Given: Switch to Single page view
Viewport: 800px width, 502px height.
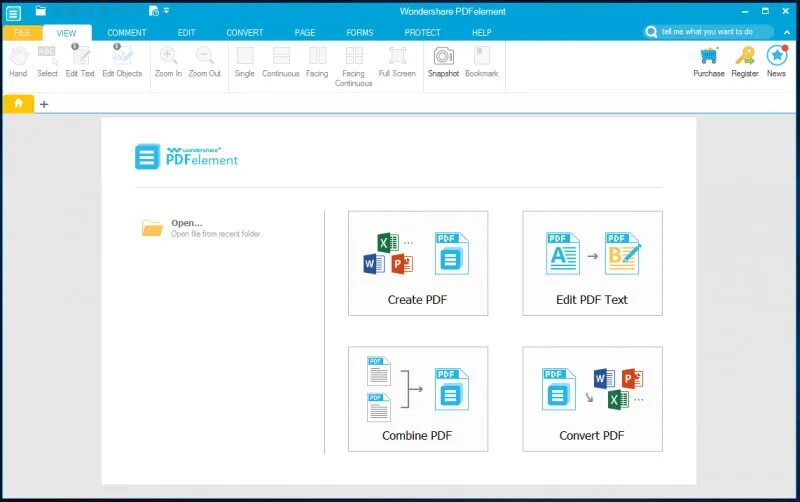Looking at the screenshot, I should [244, 62].
